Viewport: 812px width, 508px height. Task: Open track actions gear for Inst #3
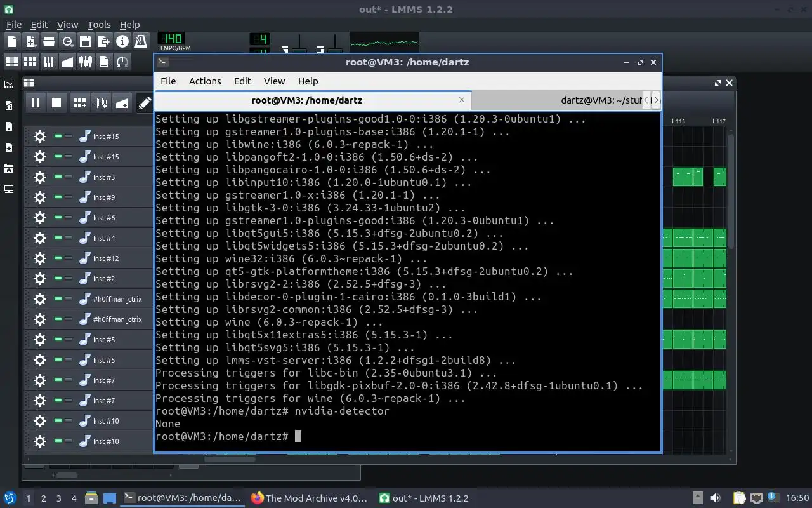point(40,177)
